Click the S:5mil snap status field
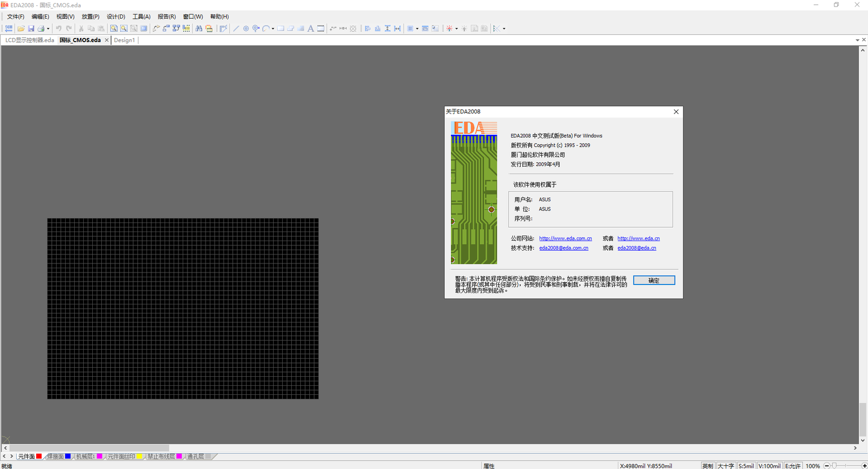 747,466
